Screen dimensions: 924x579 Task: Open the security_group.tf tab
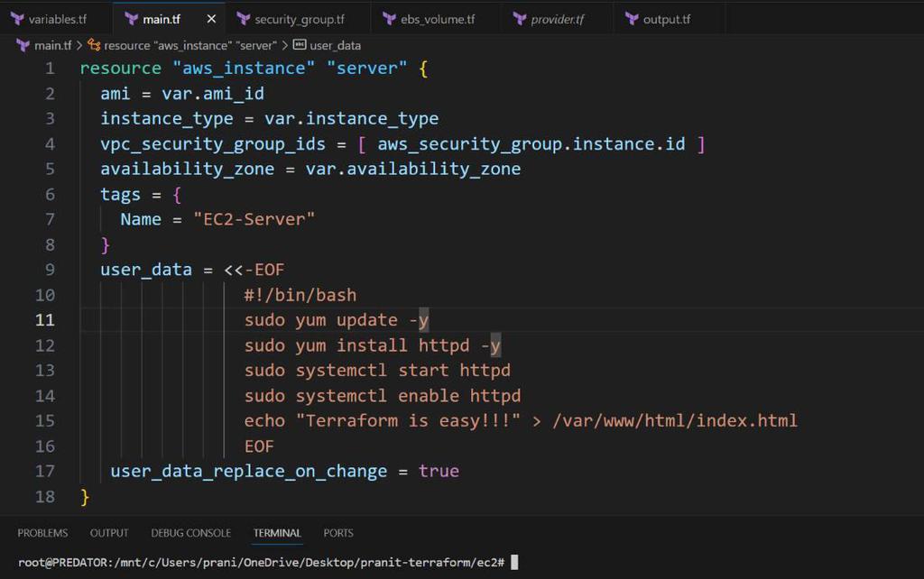tap(300, 20)
